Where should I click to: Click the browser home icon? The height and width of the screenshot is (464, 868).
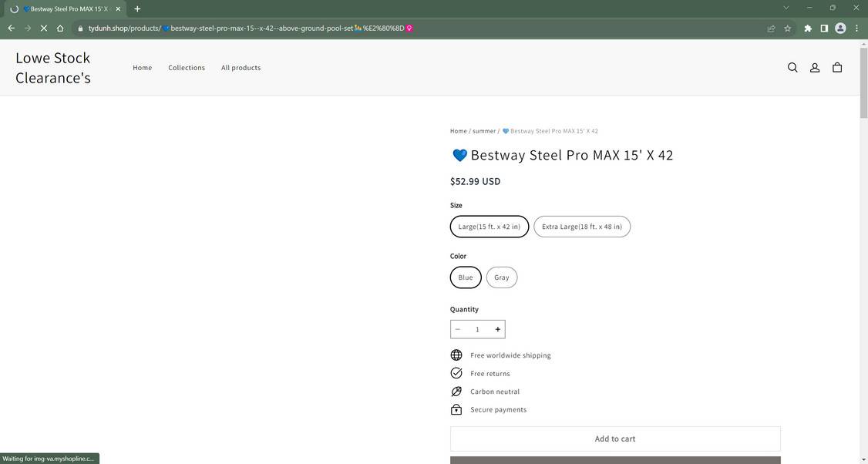pyautogui.click(x=60, y=29)
